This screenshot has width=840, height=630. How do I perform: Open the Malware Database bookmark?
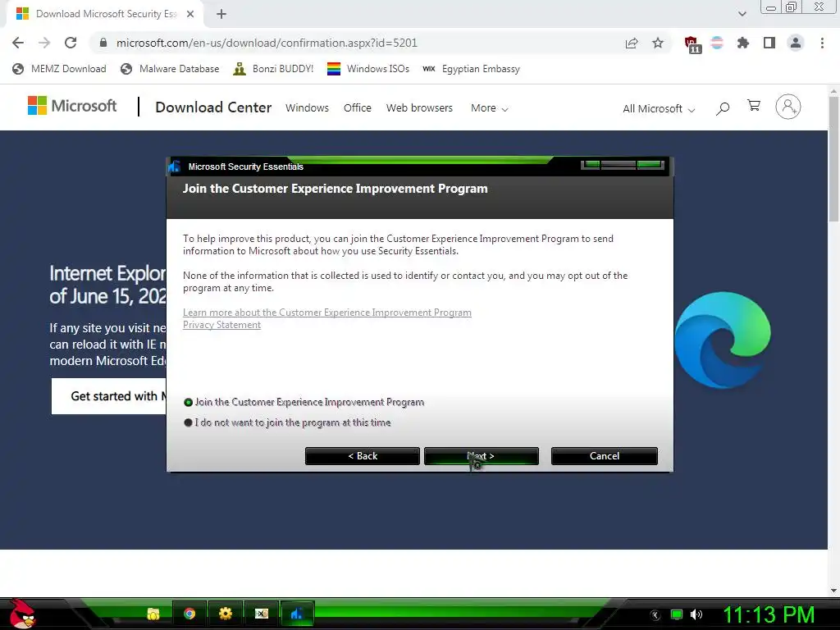170,69
